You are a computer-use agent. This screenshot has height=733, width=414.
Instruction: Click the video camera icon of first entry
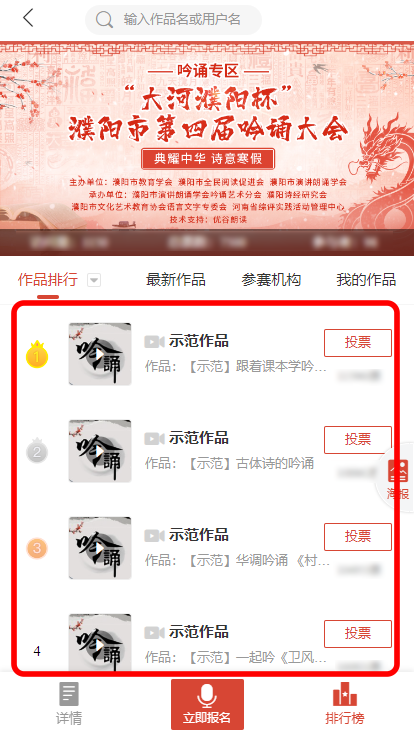coord(155,342)
